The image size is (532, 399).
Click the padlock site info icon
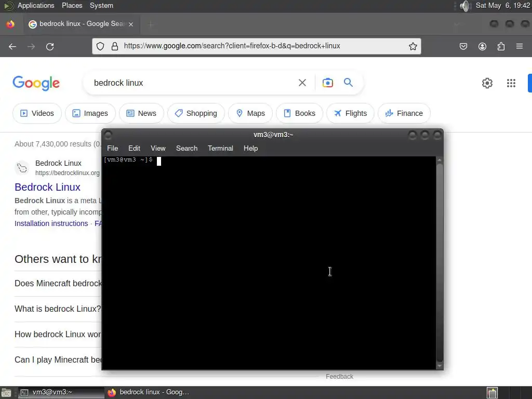click(115, 46)
